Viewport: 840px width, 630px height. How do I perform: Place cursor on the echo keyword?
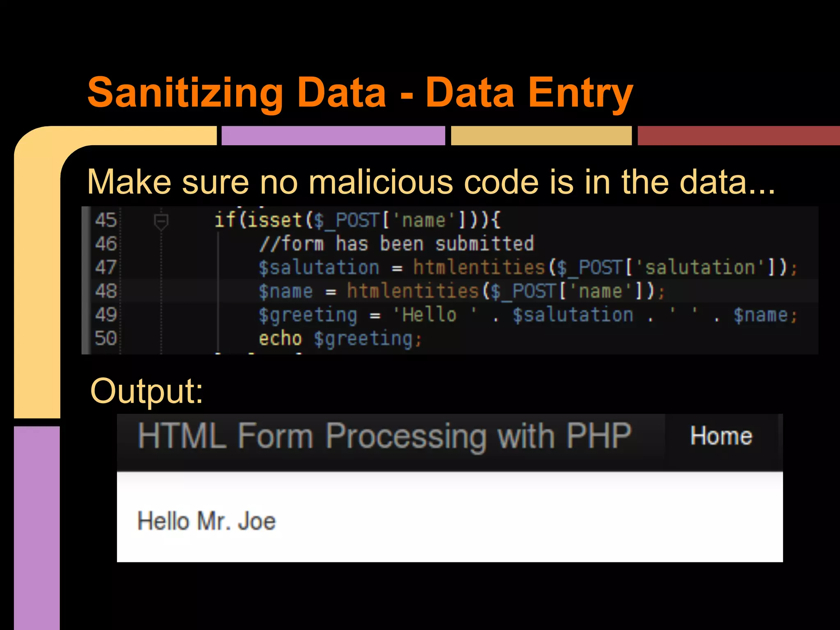tap(280, 339)
